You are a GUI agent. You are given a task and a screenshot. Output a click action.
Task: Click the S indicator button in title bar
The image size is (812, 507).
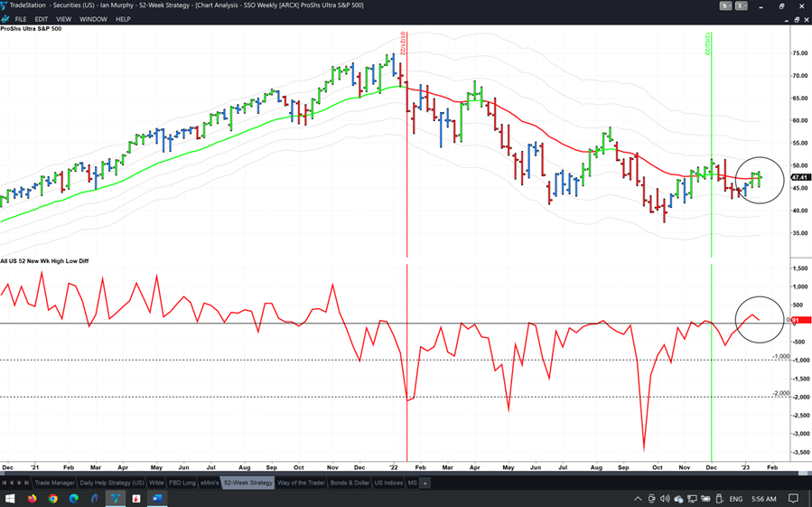(x=725, y=5)
